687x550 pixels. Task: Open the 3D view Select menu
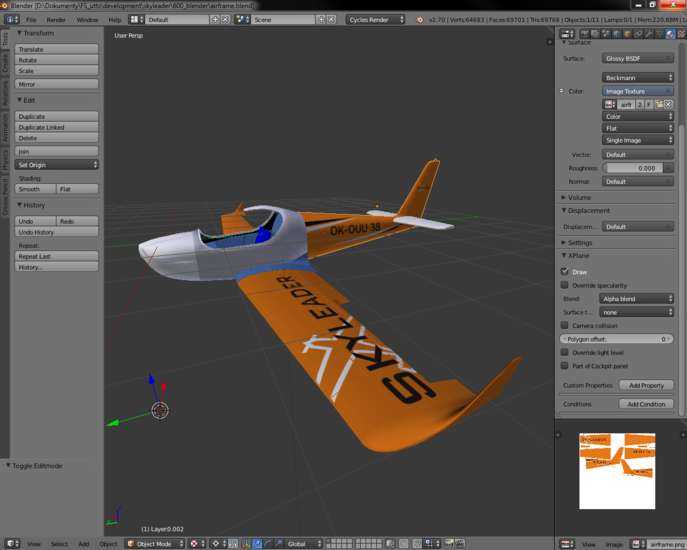[x=59, y=544]
